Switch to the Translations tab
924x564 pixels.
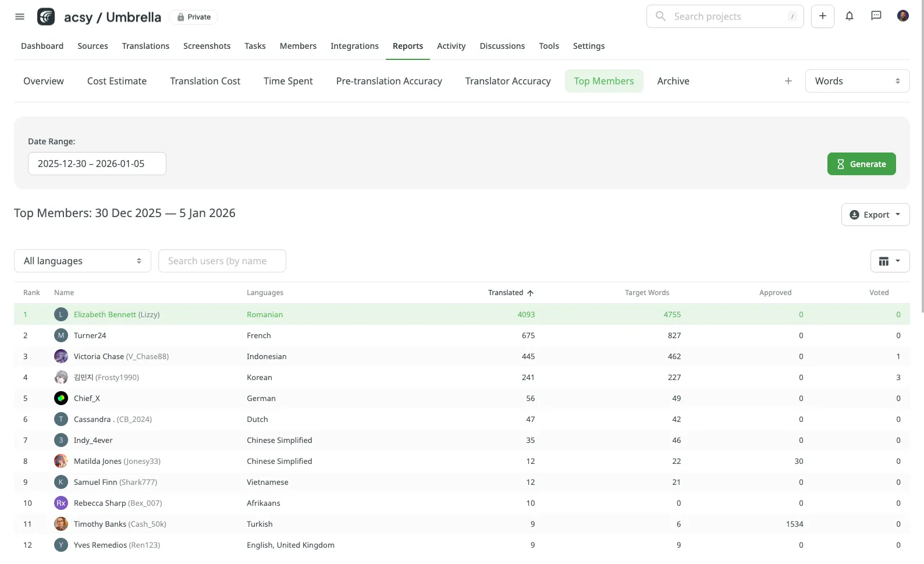tap(145, 46)
